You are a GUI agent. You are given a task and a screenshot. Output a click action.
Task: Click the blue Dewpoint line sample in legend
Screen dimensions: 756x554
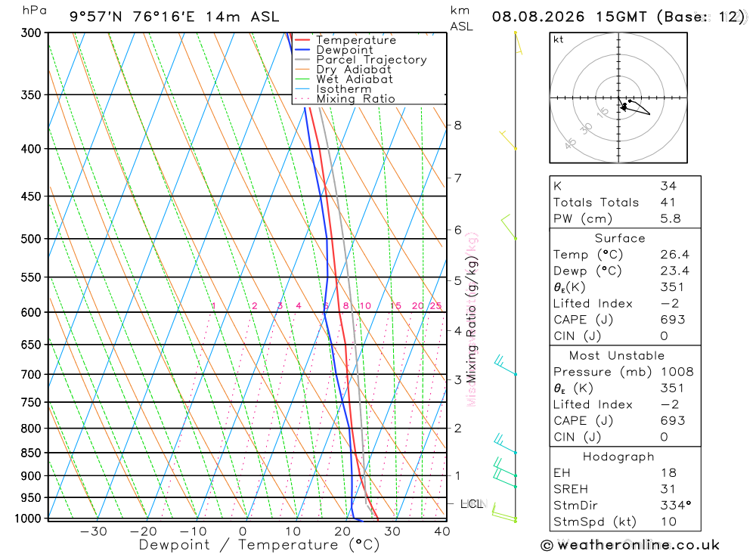click(302, 50)
